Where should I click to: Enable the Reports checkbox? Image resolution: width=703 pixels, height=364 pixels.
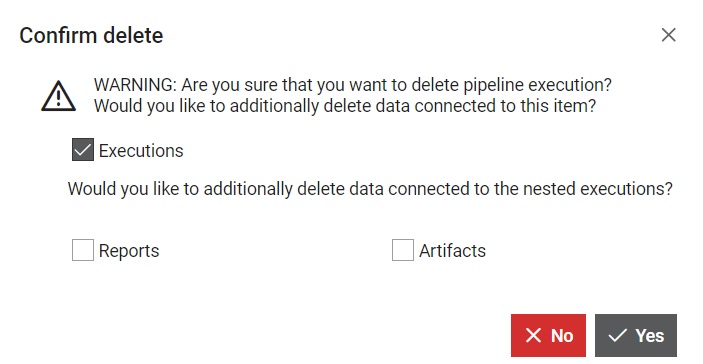pyautogui.click(x=83, y=250)
